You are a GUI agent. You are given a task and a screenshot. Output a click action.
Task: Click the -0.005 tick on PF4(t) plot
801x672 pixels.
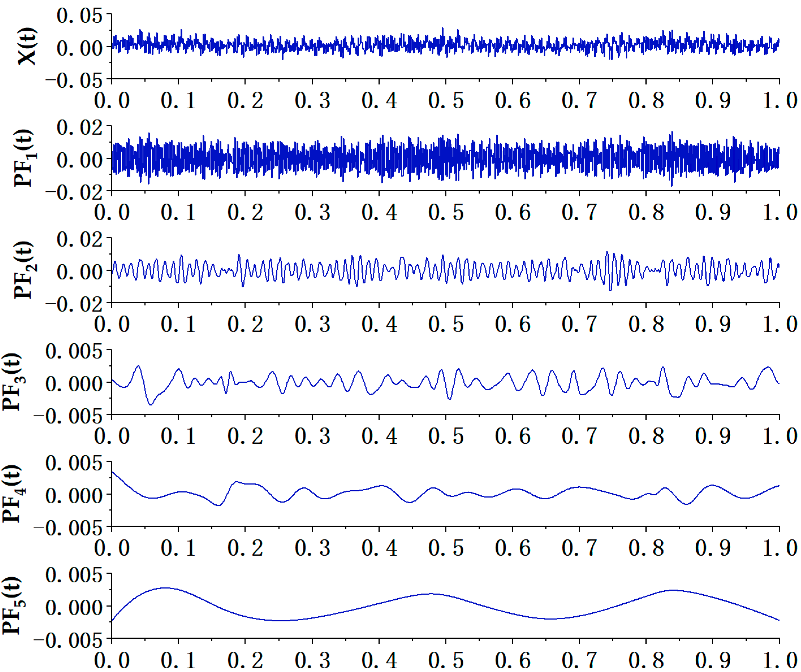[x=68, y=528]
